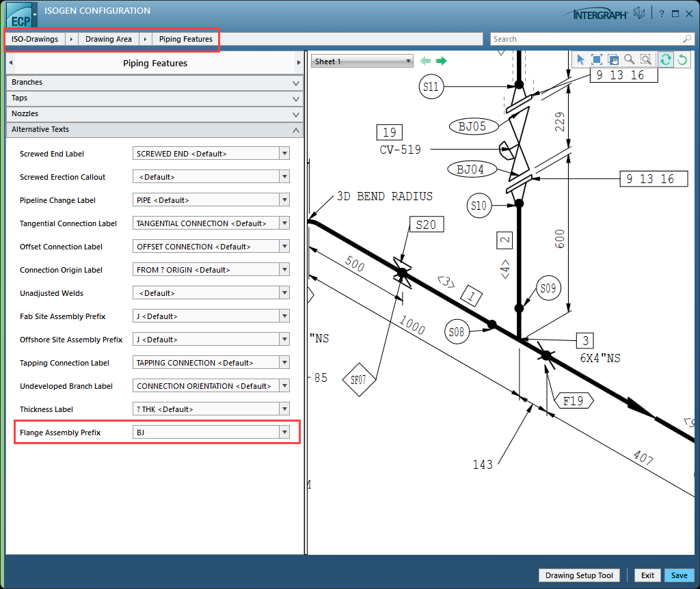Select the zoom magnifier tool
The height and width of the screenshot is (589, 700).
tap(629, 60)
